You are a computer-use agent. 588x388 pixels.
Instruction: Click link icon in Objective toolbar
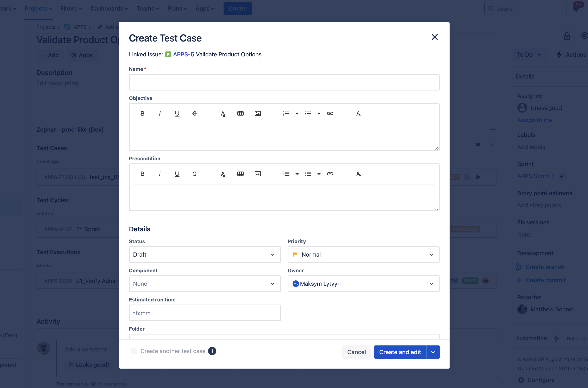click(330, 114)
